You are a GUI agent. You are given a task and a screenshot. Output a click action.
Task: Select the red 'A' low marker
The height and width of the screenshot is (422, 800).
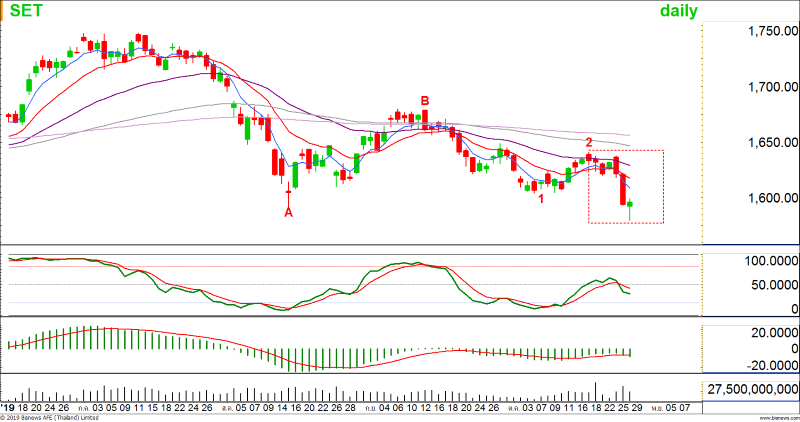289,211
